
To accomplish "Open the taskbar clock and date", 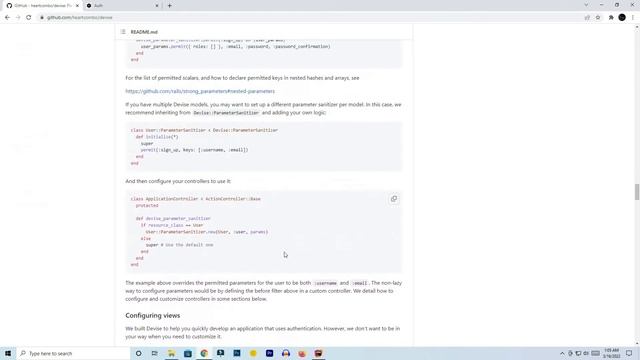I will pyautogui.click(x=611, y=353).
